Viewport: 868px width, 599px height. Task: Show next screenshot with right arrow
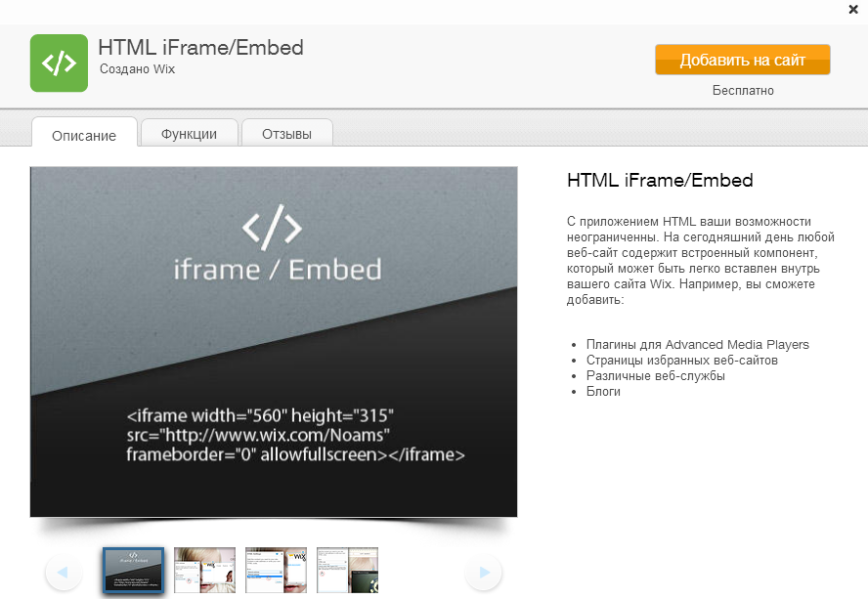coord(484,572)
